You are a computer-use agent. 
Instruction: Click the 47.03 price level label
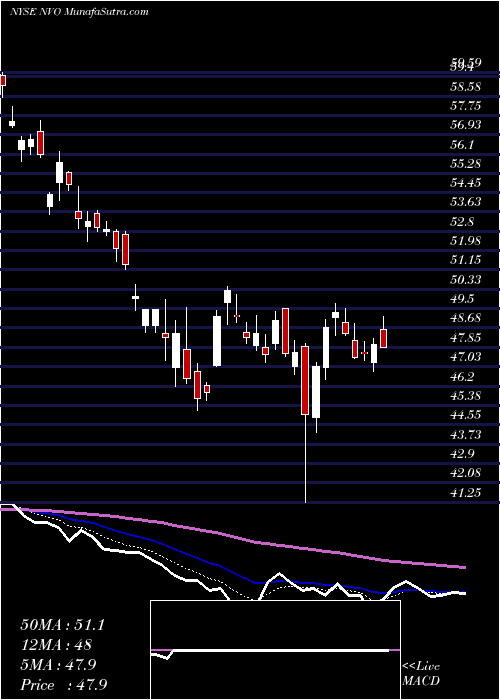click(x=466, y=357)
